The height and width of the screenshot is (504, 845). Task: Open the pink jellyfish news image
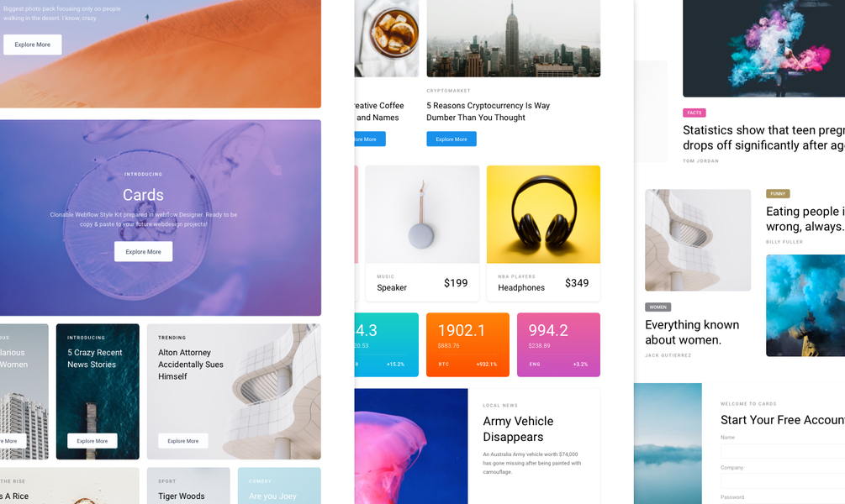point(411,446)
